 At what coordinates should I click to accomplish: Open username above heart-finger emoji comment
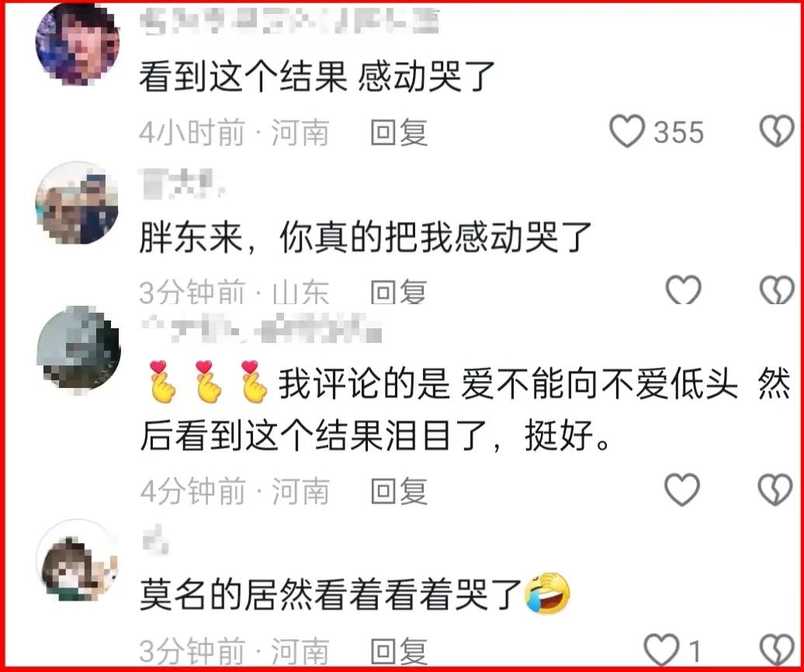coord(262,329)
